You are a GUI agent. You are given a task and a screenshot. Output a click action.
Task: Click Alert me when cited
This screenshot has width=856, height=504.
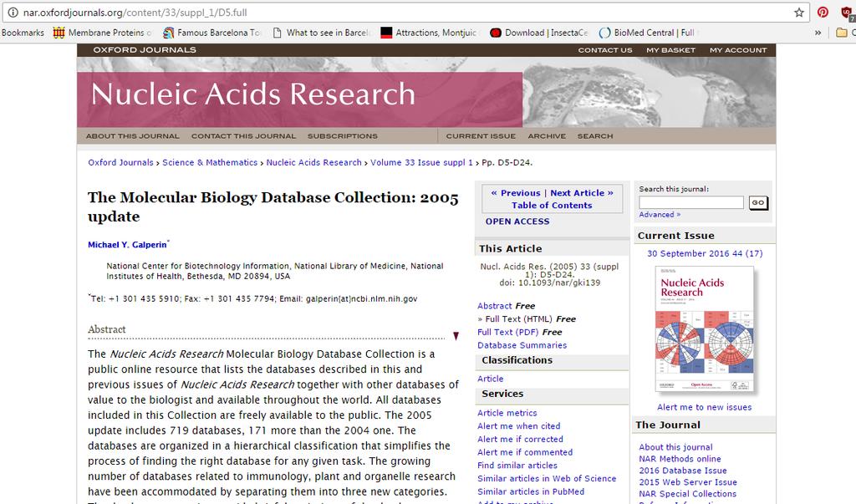point(518,426)
